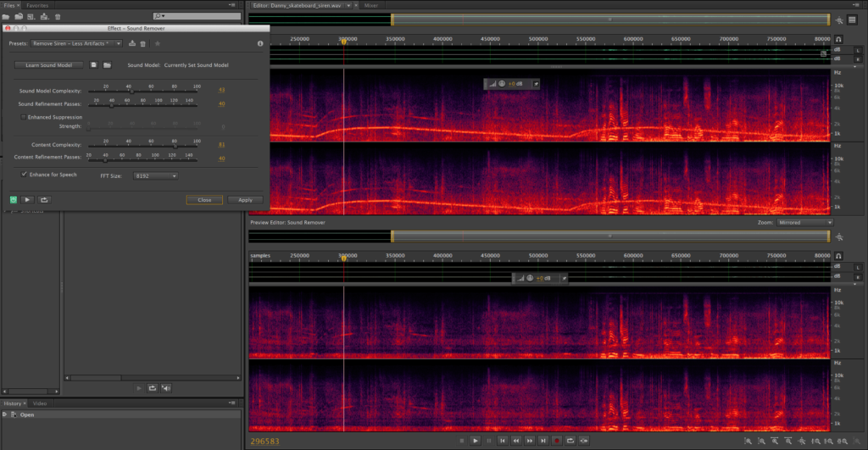
Task: Click the effect info icon
Action: (x=260, y=43)
